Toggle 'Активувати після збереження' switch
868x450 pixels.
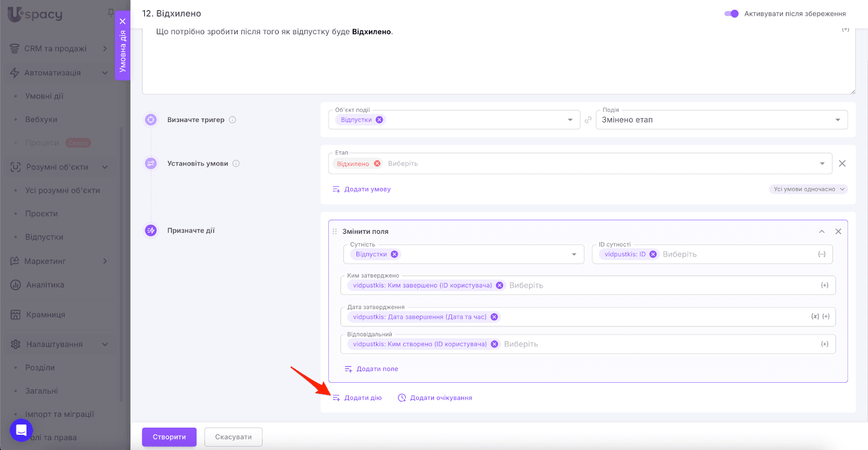point(731,14)
